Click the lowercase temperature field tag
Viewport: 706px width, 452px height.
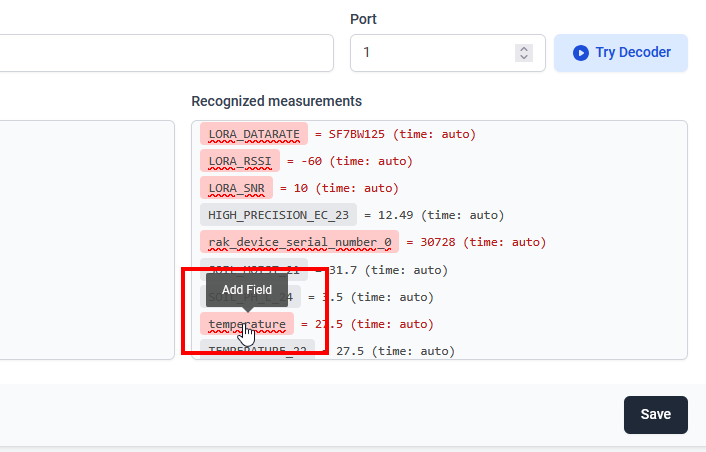pyautogui.click(x=247, y=324)
